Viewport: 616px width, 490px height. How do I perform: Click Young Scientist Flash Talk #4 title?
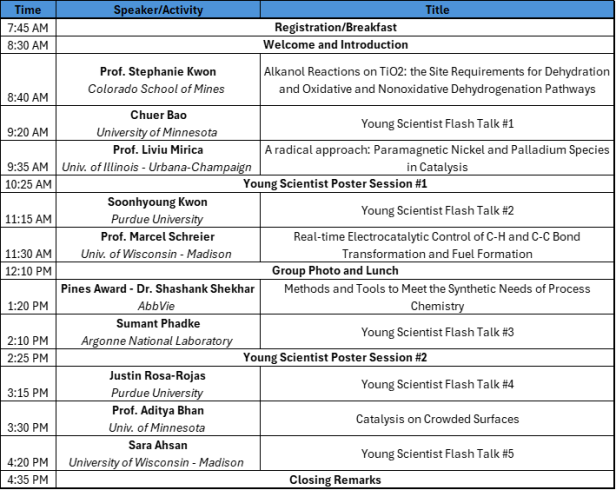[x=436, y=384]
